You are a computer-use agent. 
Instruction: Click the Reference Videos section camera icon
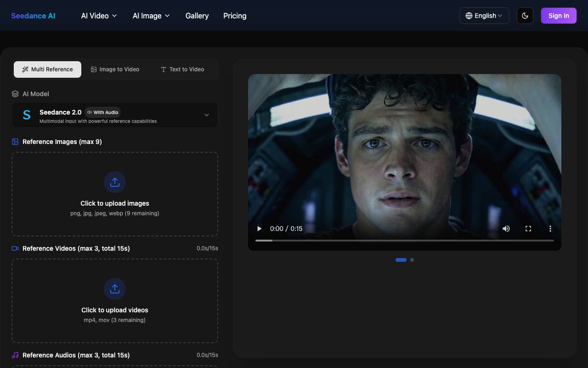15,248
